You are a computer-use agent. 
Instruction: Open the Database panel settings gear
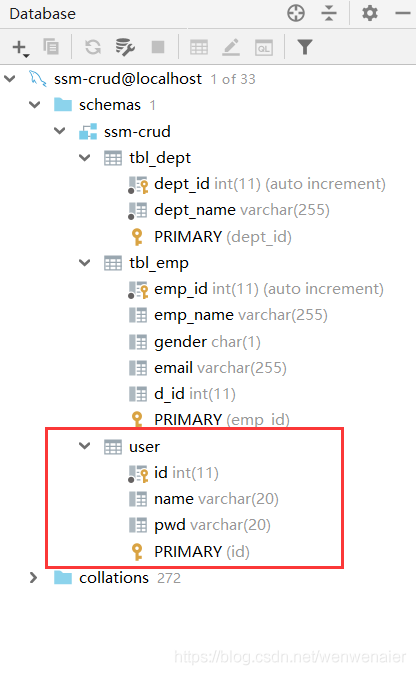click(x=369, y=13)
